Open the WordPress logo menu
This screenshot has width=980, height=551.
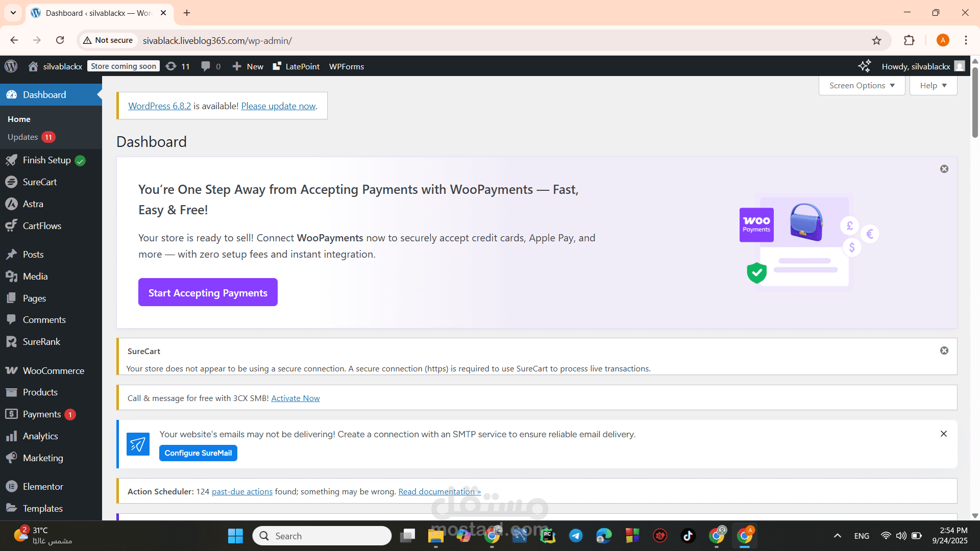pos(11,66)
